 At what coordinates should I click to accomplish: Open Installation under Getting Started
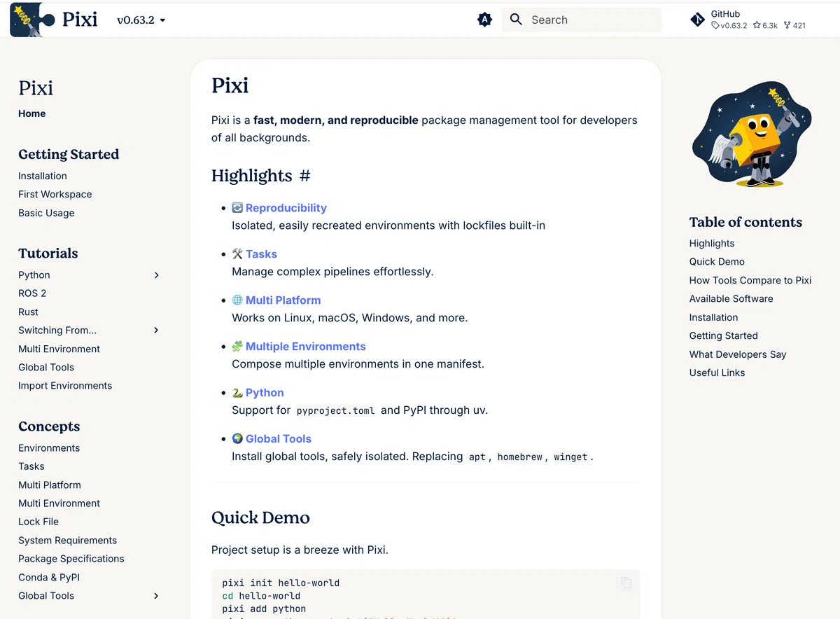coord(43,176)
